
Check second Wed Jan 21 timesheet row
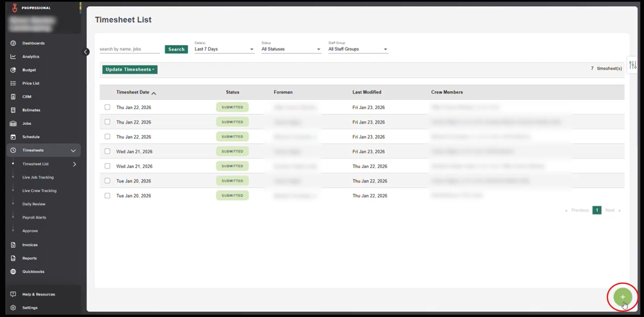tap(107, 166)
